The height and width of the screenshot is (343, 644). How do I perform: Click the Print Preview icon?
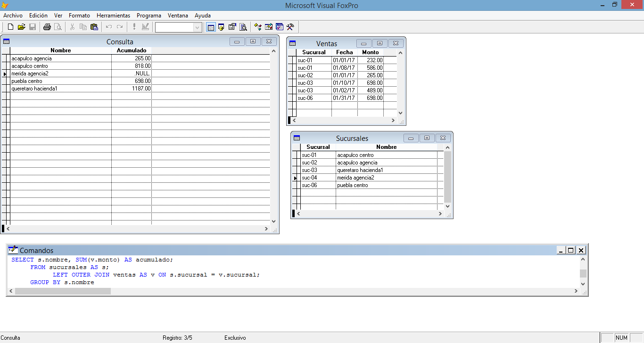click(58, 27)
